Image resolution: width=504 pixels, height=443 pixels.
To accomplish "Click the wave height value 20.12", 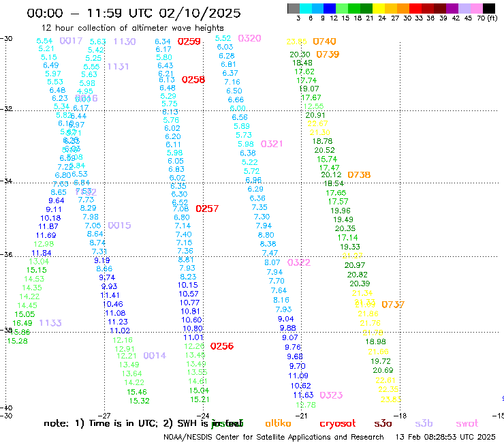I will [331, 174].
